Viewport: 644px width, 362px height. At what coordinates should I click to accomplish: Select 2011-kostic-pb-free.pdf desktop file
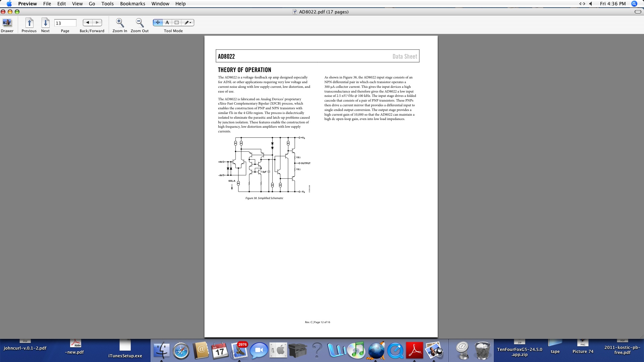click(x=623, y=347)
